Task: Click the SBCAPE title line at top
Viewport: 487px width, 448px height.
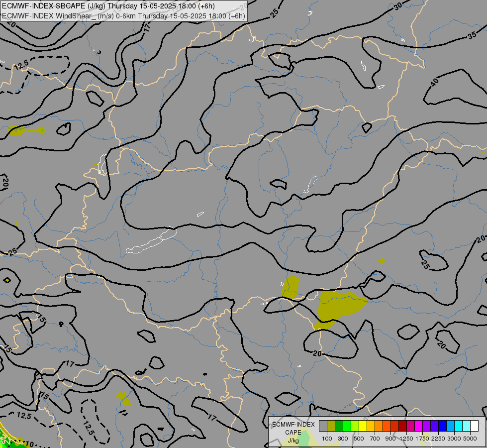Action: coord(108,6)
